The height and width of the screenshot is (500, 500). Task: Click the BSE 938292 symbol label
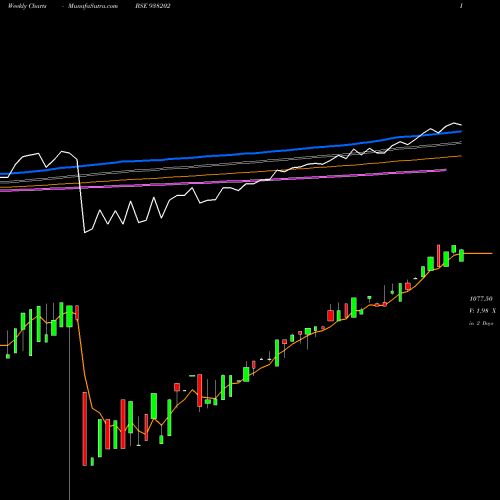click(x=153, y=6)
